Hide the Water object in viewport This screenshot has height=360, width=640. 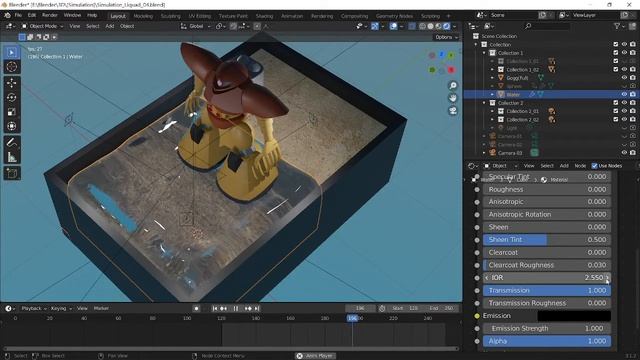(624, 94)
